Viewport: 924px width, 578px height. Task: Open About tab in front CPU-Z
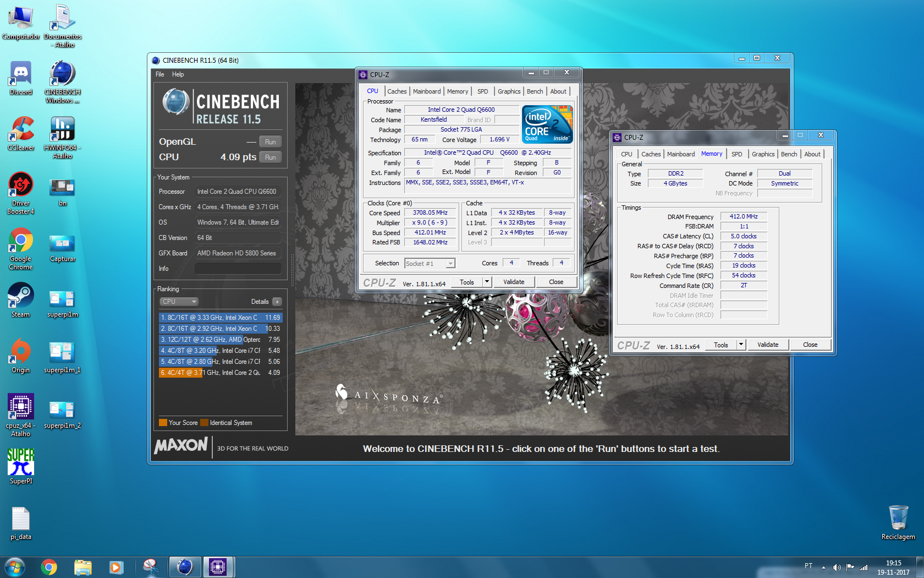click(x=558, y=91)
